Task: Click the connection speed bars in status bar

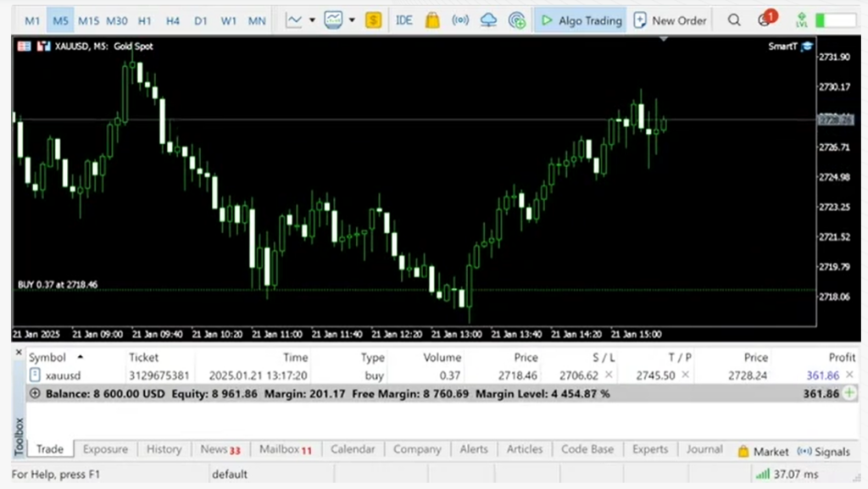Action: point(763,475)
